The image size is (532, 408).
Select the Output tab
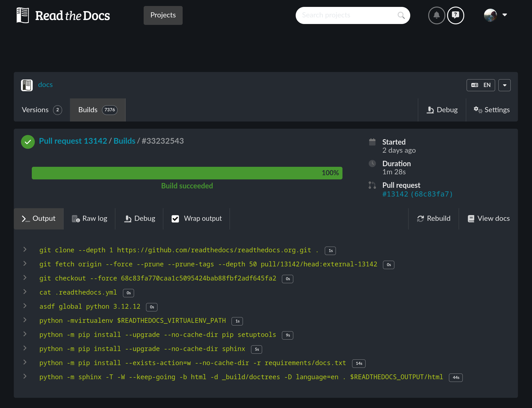[x=39, y=219]
